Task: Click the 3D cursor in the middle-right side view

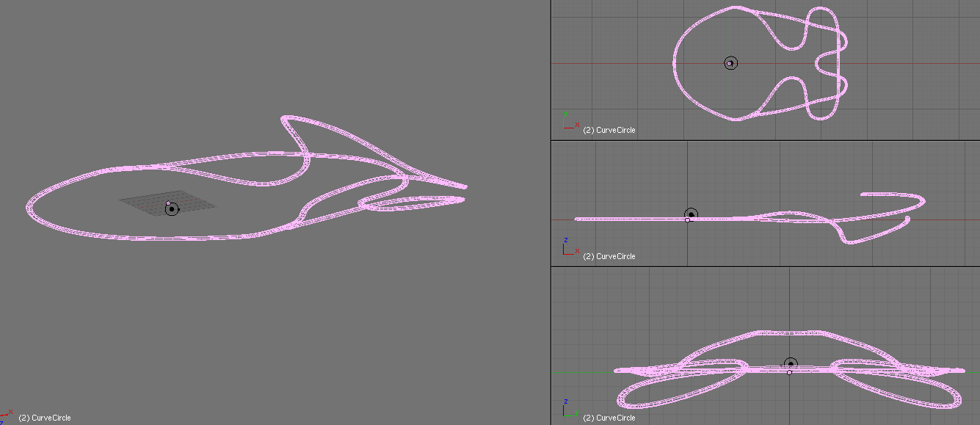Action: [x=691, y=214]
